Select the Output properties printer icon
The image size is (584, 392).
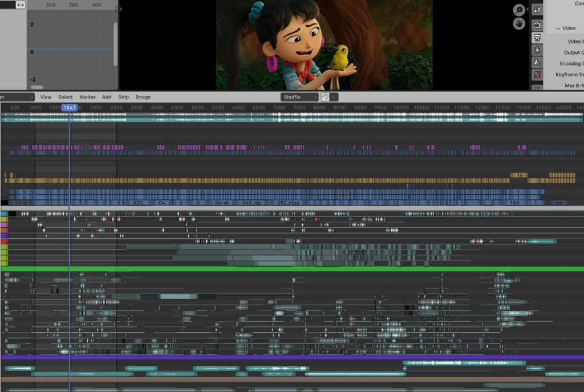coord(537,37)
